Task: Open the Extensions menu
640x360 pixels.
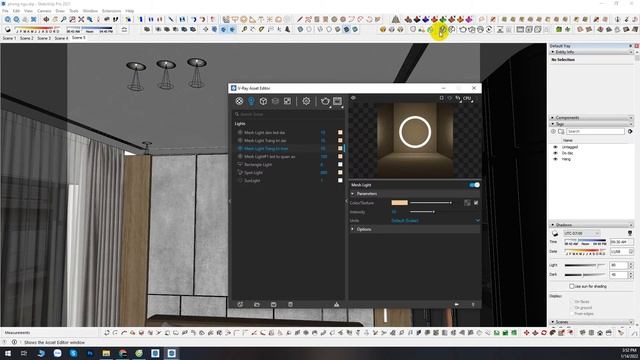Action: [x=111, y=11]
